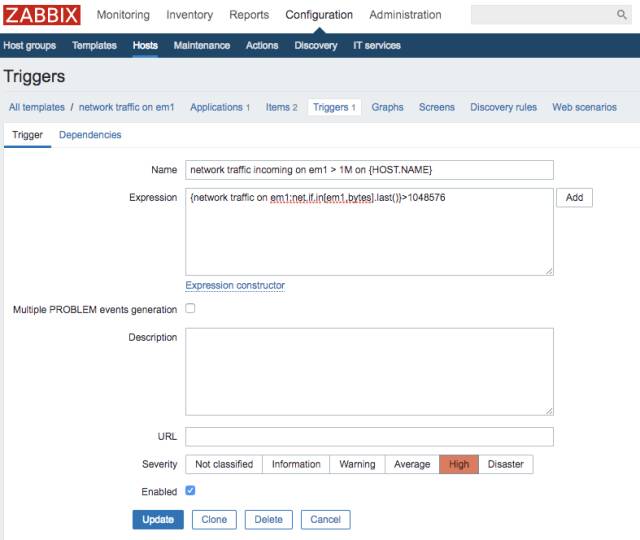
Task: Open the Expression constructor
Action: click(235, 285)
